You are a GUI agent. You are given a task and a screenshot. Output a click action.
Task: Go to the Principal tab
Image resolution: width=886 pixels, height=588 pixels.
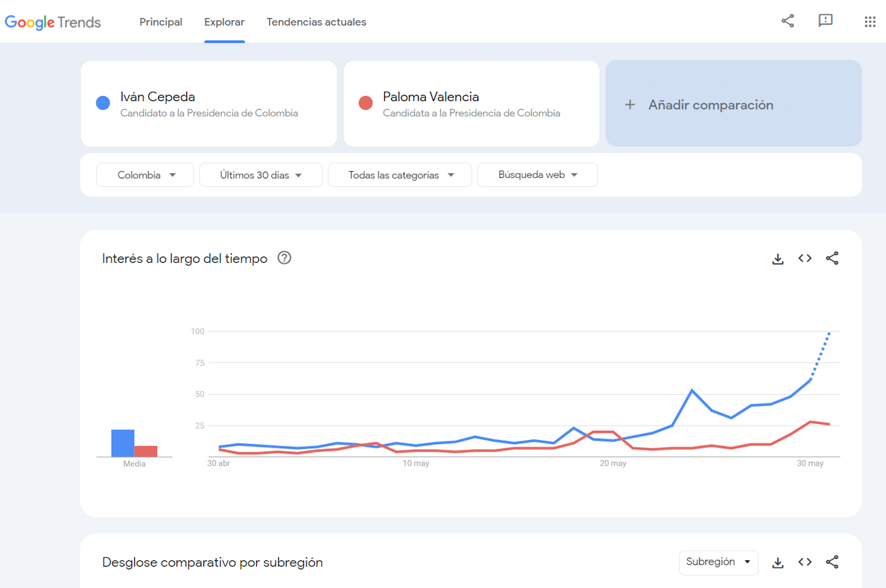point(161,22)
